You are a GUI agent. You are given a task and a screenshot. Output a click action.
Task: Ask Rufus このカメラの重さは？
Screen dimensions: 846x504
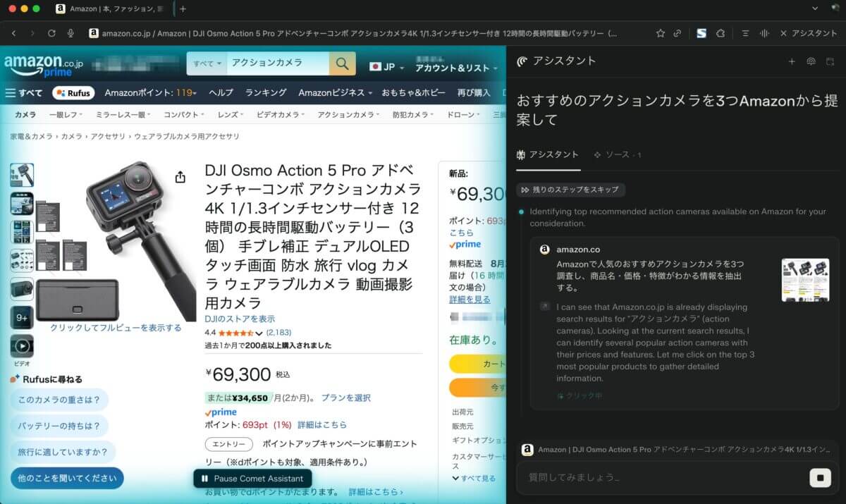click(x=59, y=400)
